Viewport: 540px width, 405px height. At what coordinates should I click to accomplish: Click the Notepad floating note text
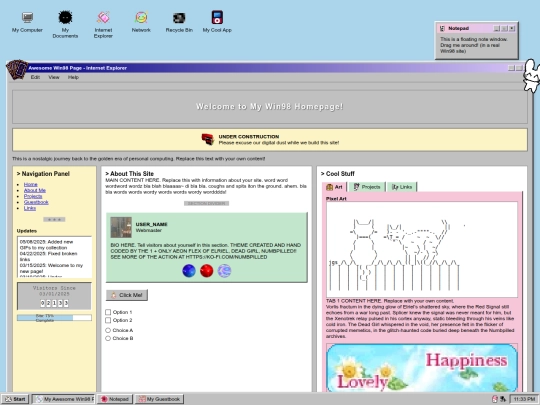coord(474,45)
